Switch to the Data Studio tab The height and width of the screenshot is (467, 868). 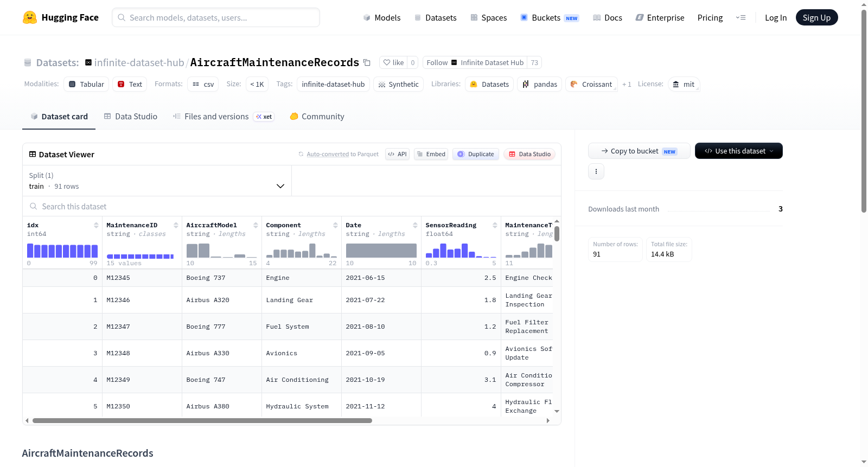pos(131,116)
